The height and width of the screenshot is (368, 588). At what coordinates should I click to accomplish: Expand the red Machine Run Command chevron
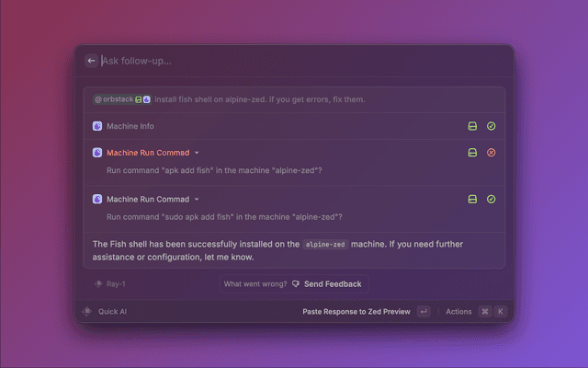point(197,153)
